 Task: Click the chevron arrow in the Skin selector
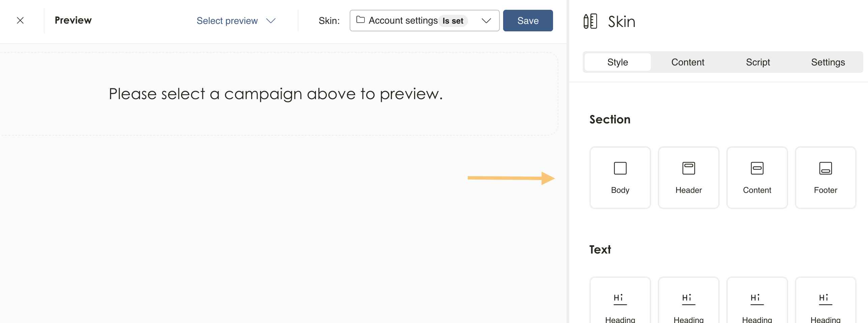486,21
